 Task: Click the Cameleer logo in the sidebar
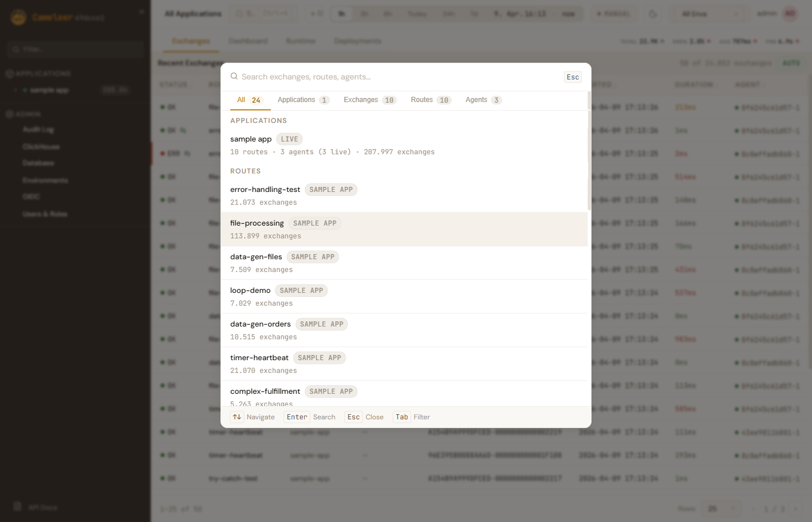point(19,17)
